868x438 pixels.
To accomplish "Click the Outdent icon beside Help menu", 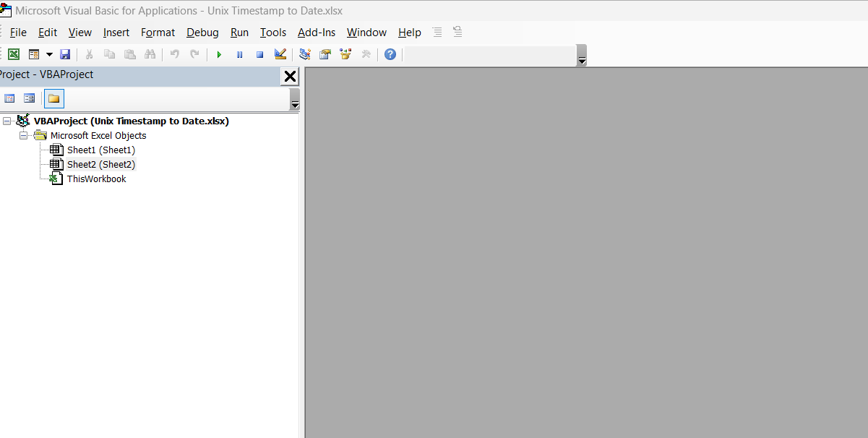I will pos(457,32).
